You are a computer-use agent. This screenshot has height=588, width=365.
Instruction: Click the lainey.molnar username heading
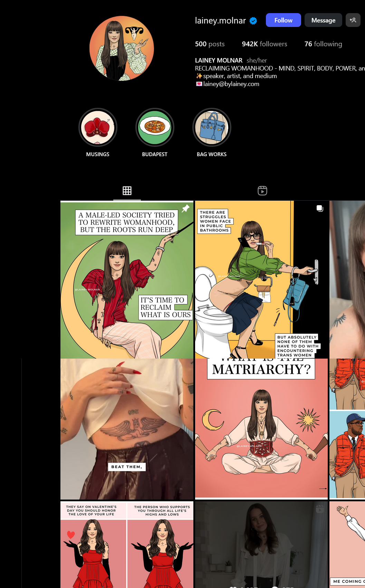(220, 21)
